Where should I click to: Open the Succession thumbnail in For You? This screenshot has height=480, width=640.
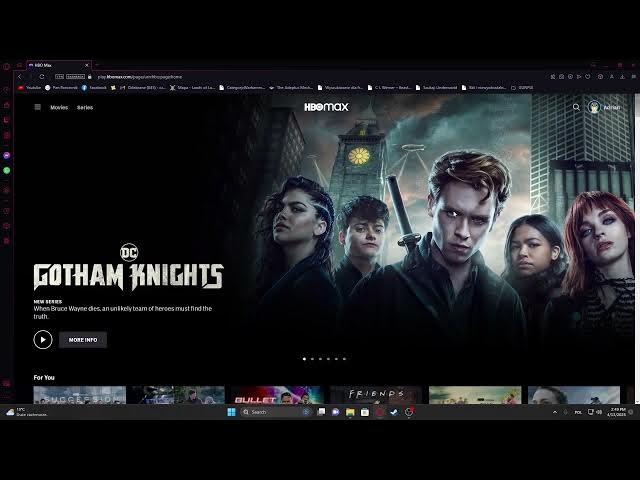pos(80,395)
